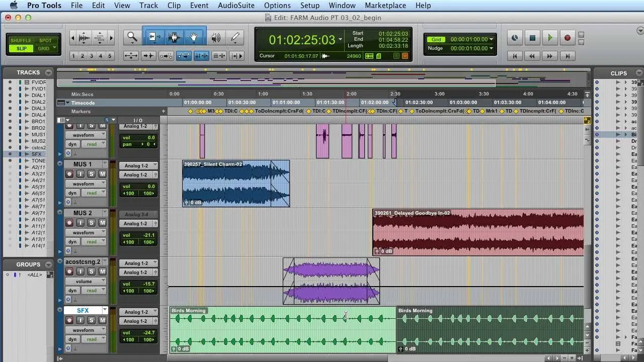Select the Scrubber speaker tool
644x362 pixels.
[x=216, y=37]
